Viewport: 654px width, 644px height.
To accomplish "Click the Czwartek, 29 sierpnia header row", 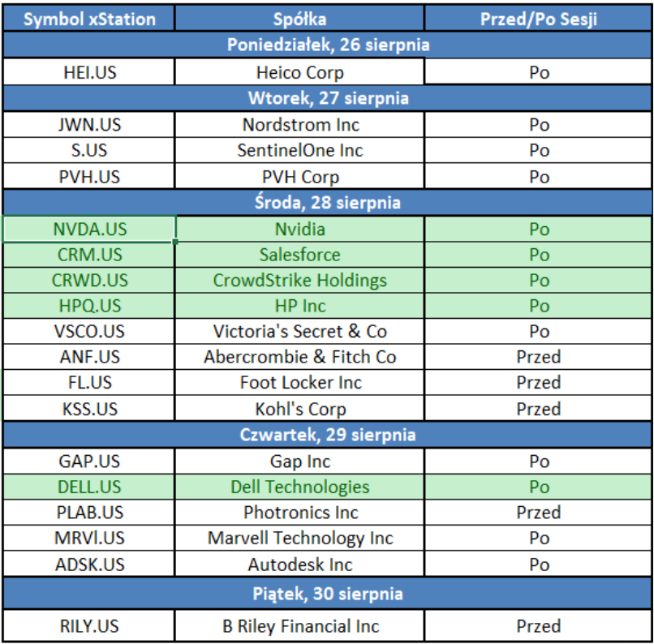I will [x=327, y=435].
